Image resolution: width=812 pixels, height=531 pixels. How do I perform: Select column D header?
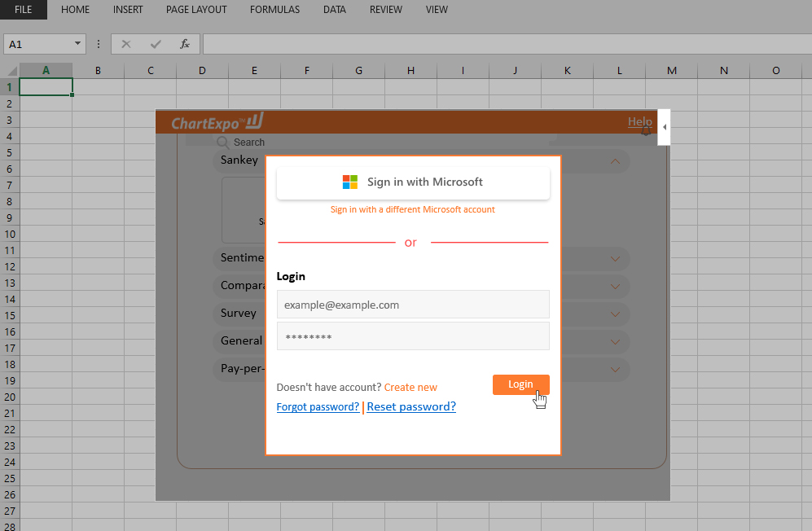[203, 71]
